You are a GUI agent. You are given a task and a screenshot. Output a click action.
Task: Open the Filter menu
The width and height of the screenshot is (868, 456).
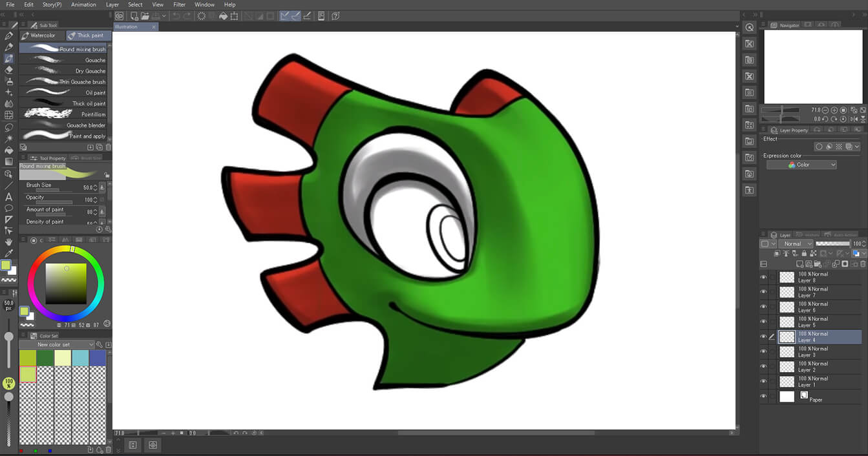(x=179, y=5)
